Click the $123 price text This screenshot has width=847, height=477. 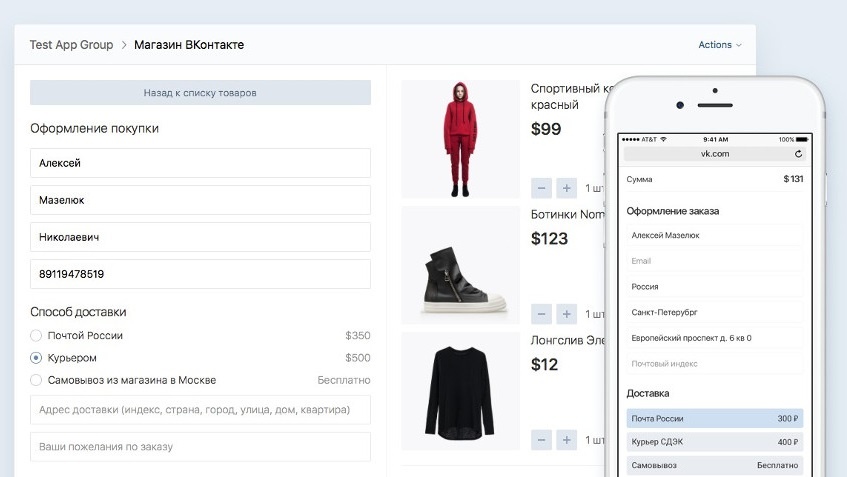tap(549, 239)
